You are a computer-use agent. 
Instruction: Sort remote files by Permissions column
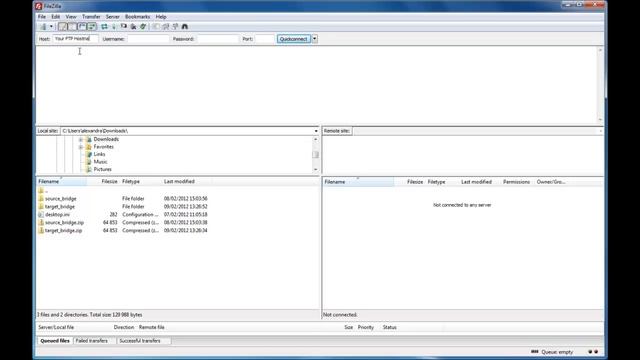pos(516,182)
